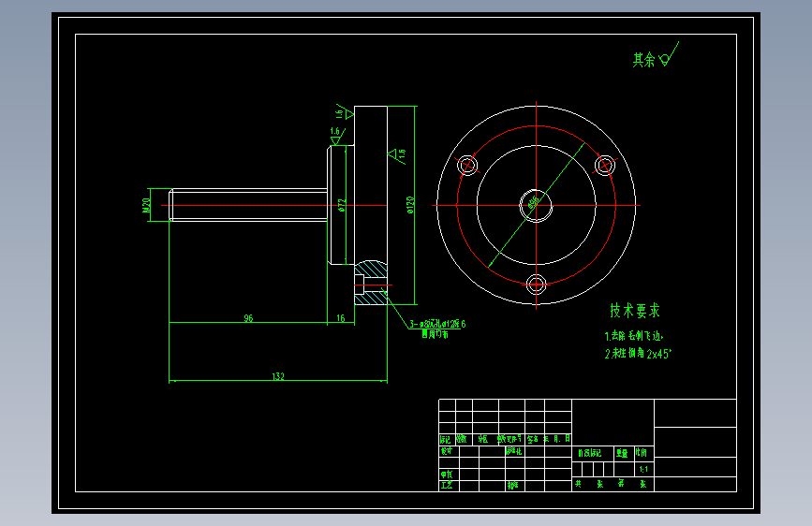Select the 其余 surface finish note
Screen dimensions: 812x526
click(x=643, y=60)
